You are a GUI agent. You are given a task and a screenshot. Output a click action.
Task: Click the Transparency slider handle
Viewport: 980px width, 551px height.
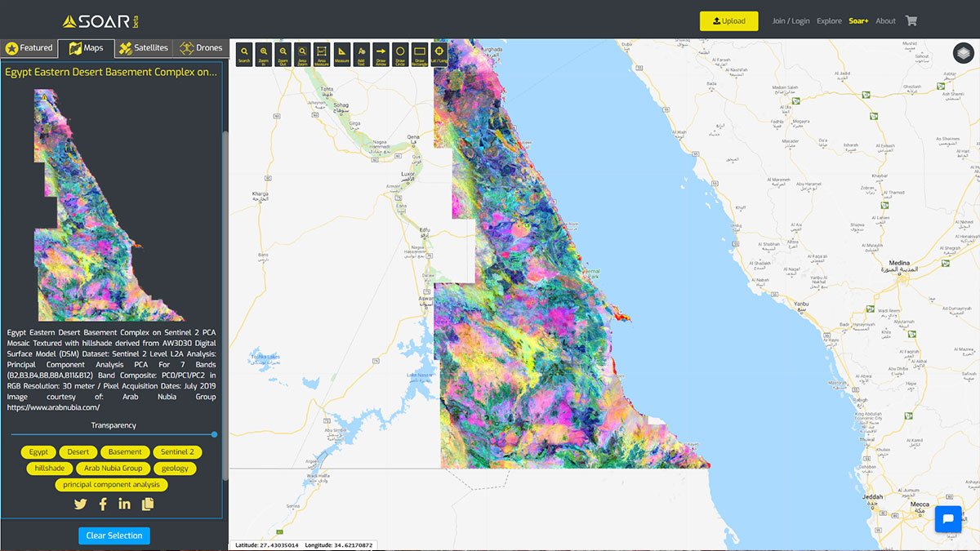[x=214, y=435]
